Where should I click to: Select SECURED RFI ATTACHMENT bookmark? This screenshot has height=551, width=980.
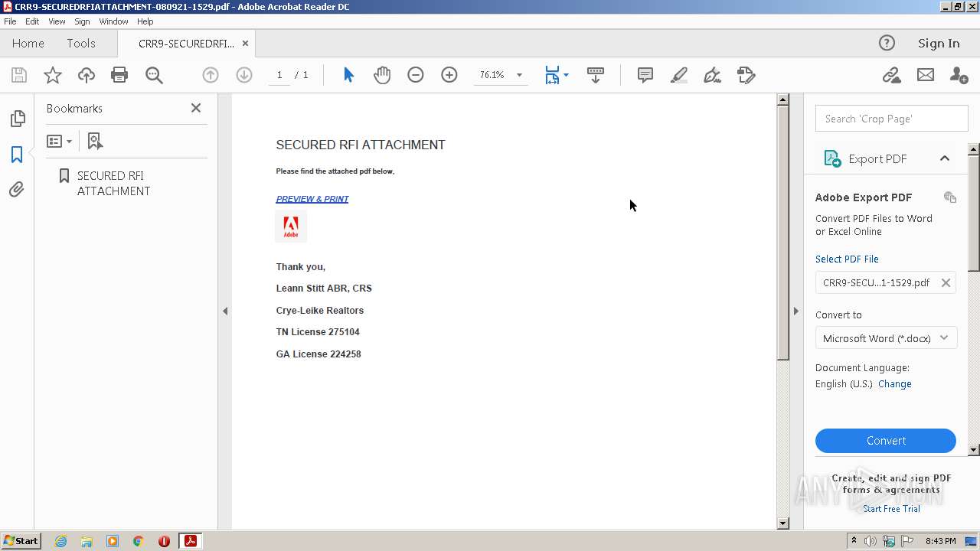pyautogui.click(x=113, y=183)
